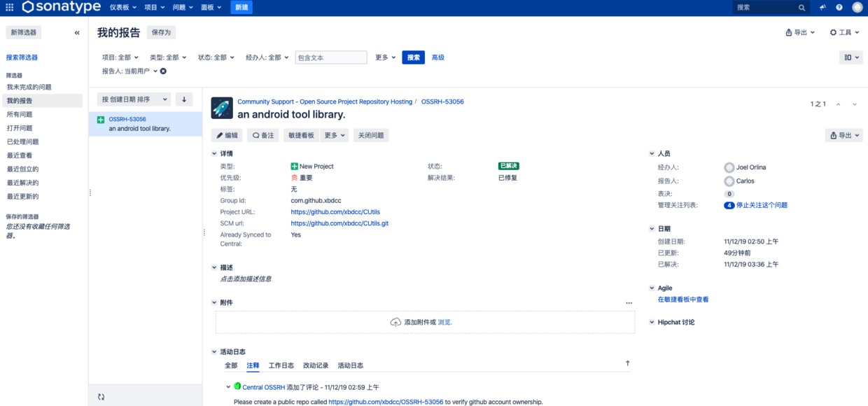Click the 关闭问题 button
Screen dimensions: 868x406
pyautogui.click(x=370, y=136)
